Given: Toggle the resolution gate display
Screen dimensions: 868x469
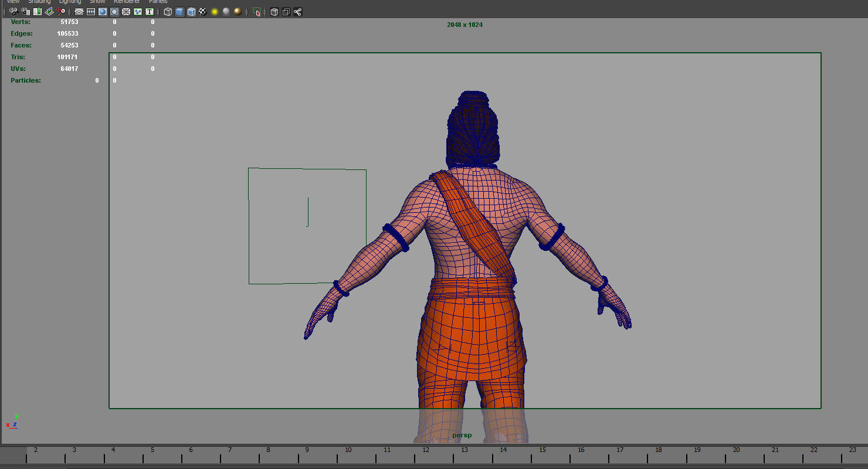Looking at the screenshot, I should pyautogui.click(x=103, y=12).
